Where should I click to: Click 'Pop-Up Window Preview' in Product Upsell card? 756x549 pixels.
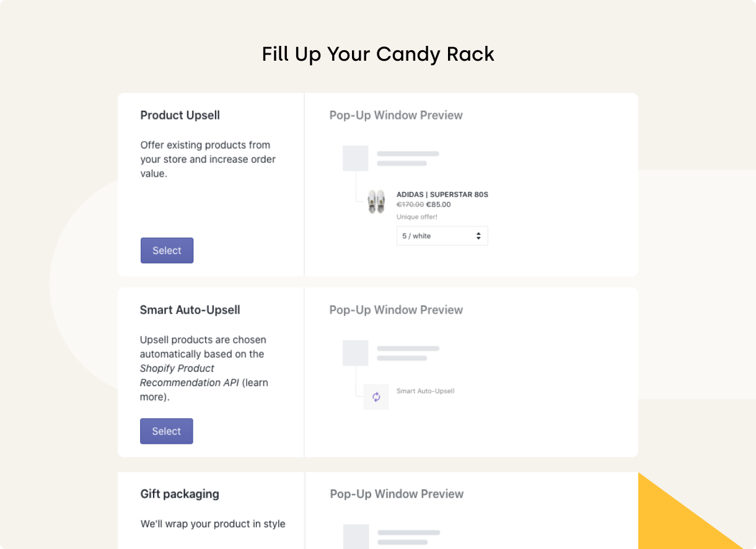pyautogui.click(x=396, y=115)
